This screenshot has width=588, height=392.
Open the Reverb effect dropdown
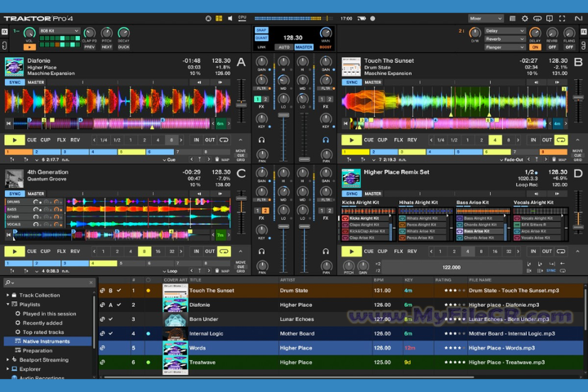point(505,39)
